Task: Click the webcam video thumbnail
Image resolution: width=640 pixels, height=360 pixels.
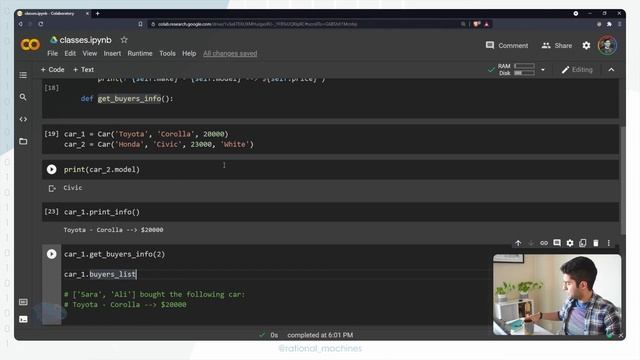Action: [x=557, y=295]
